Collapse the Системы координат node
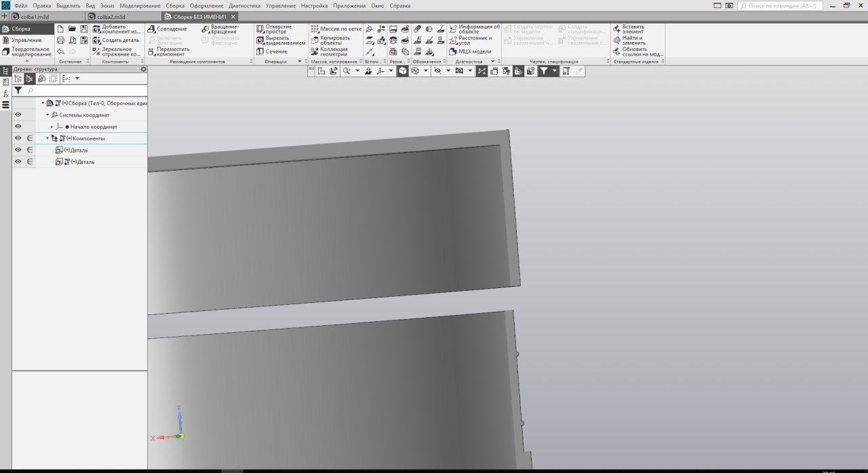The height and width of the screenshot is (473, 868). [x=47, y=115]
